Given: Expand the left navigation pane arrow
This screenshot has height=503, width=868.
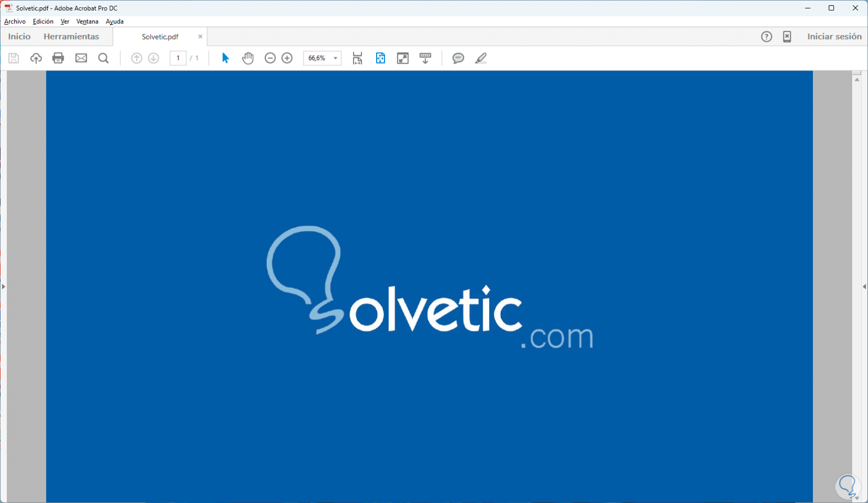Looking at the screenshot, I should pyautogui.click(x=3, y=287).
